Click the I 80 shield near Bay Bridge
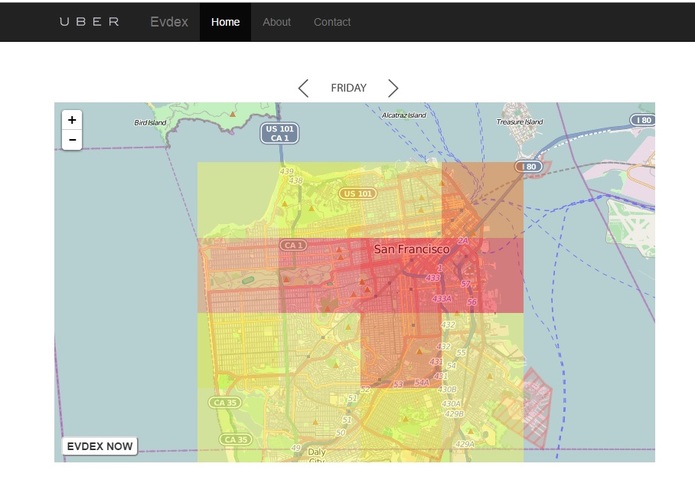The height and width of the screenshot is (494, 695). 529,167
